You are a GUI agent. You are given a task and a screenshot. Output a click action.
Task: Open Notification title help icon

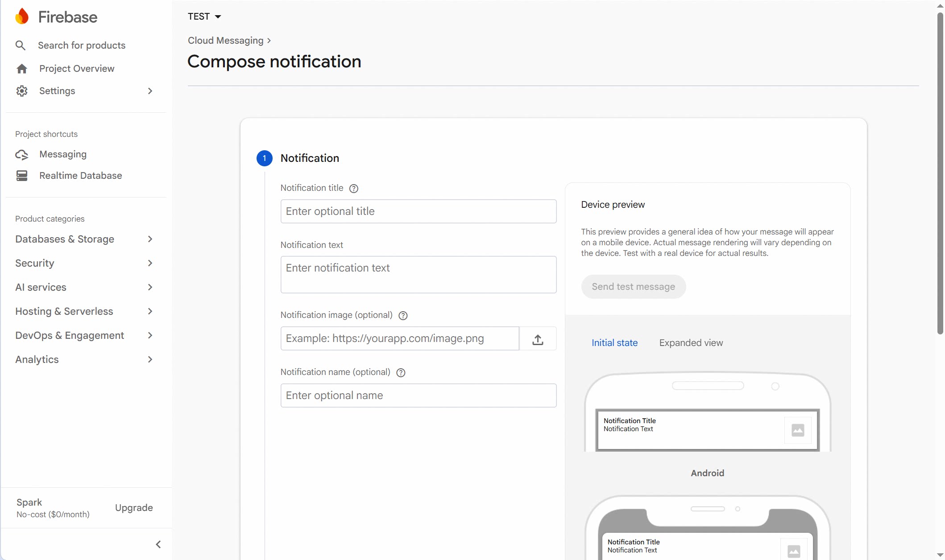coord(354,189)
